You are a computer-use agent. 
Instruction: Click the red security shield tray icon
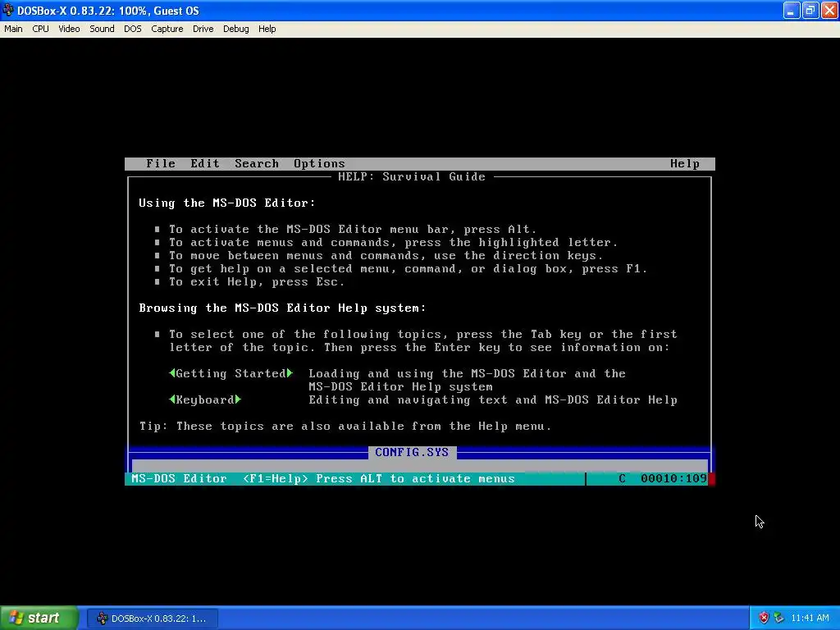(764, 619)
